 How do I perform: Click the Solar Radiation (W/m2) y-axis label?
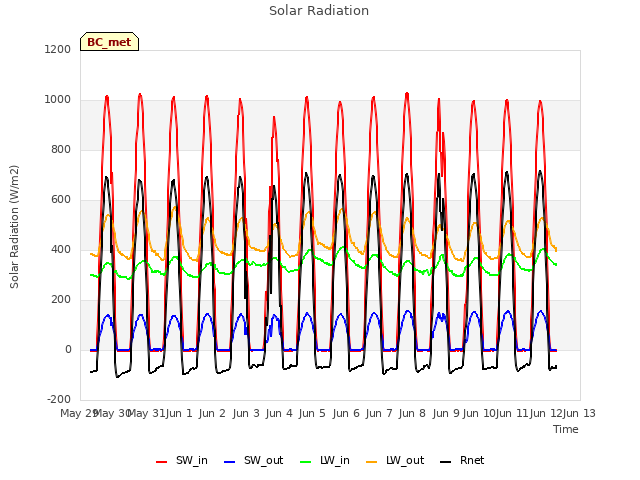click(14, 227)
